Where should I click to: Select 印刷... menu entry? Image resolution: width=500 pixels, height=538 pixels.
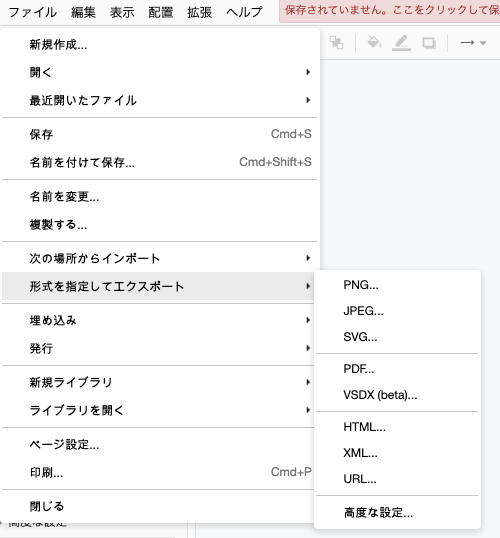pos(159,472)
